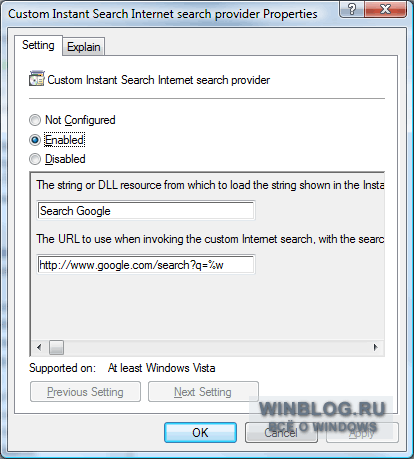Select the Disabled radio button
The image size is (414, 459).
pos(35,159)
